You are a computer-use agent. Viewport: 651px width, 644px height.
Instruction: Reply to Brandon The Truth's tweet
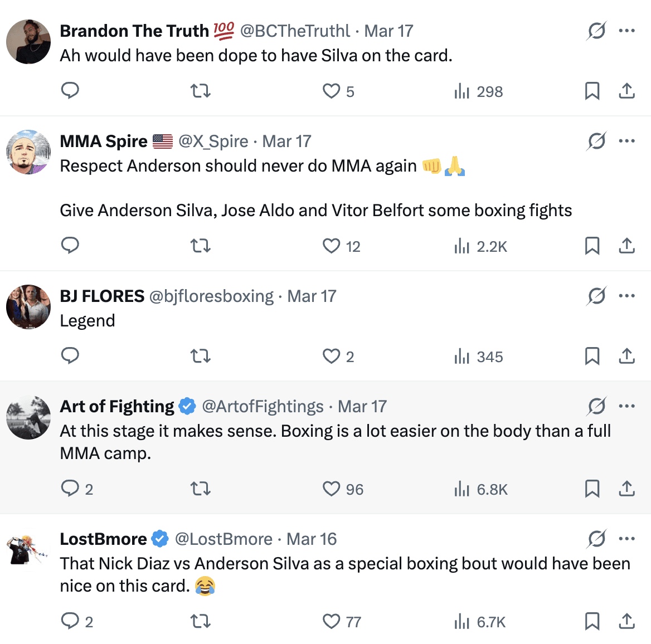[70, 91]
